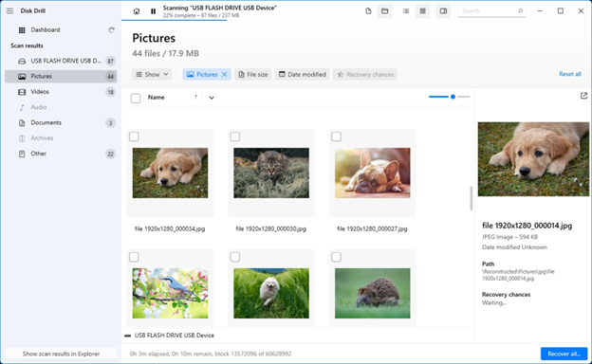Viewport: 592px width, 364px height.
Task: Toggle the preview side panel icon
Action: click(x=443, y=11)
